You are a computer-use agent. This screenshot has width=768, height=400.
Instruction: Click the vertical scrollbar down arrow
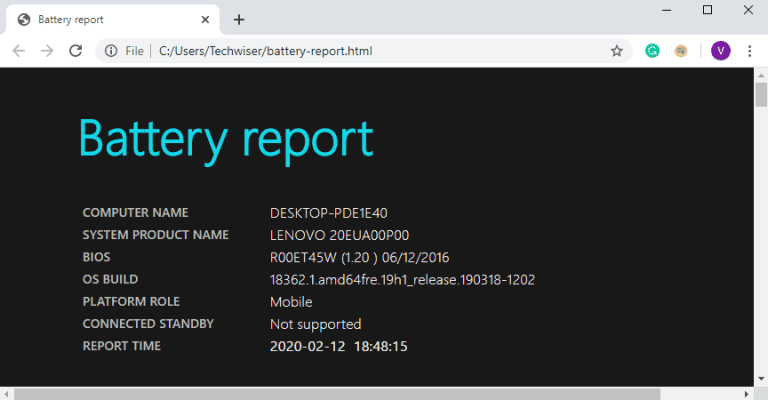click(x=761, y=379)
